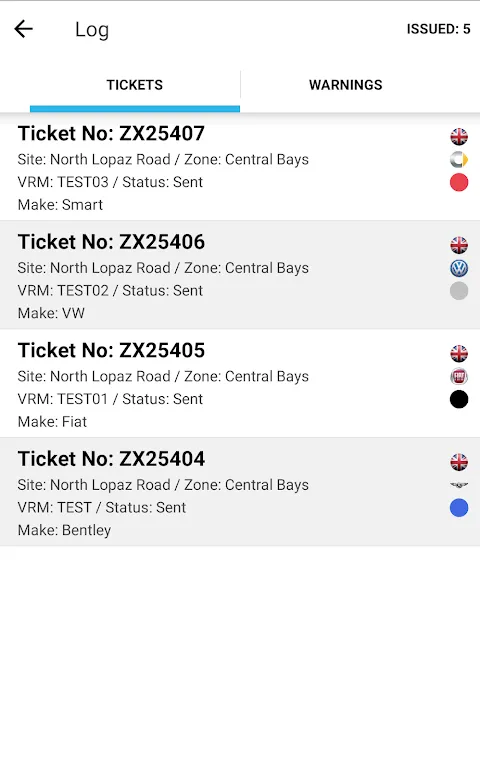Click blue color dot on ticket ZX25404
The image size is (480, 770).
tap(459, 508)
